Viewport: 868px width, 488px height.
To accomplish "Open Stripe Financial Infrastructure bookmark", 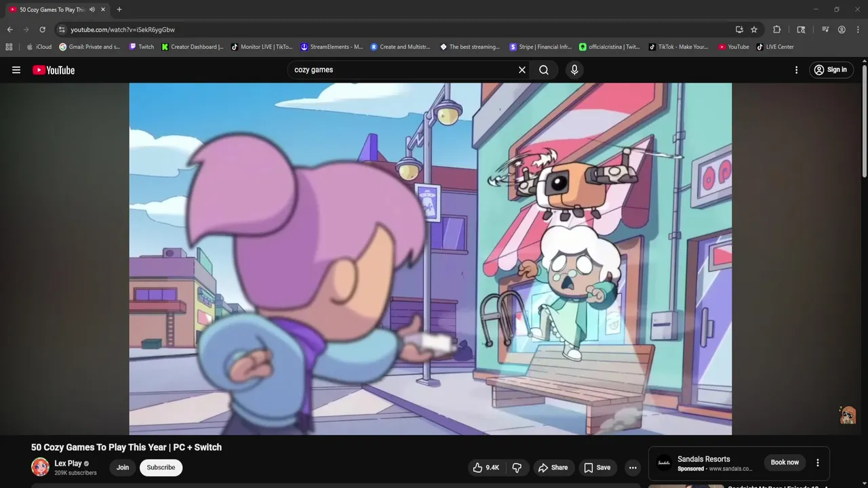I will point(540,47).
